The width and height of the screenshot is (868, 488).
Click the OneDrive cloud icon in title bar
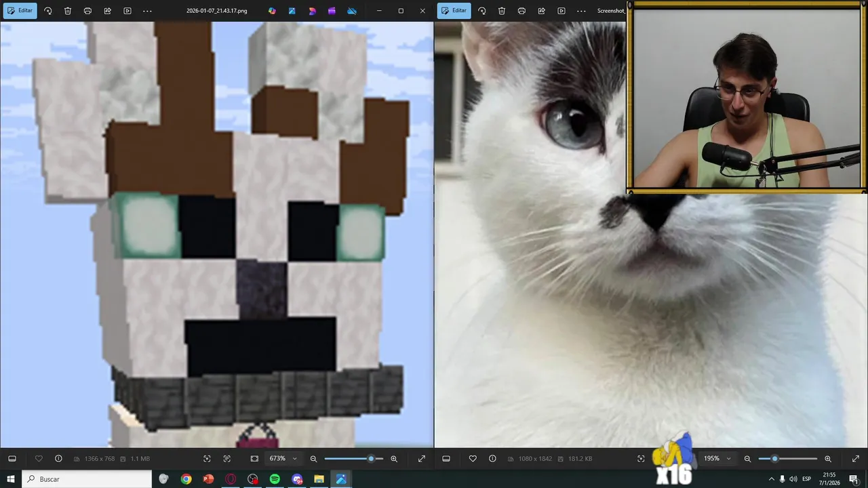tap(351, 11)
